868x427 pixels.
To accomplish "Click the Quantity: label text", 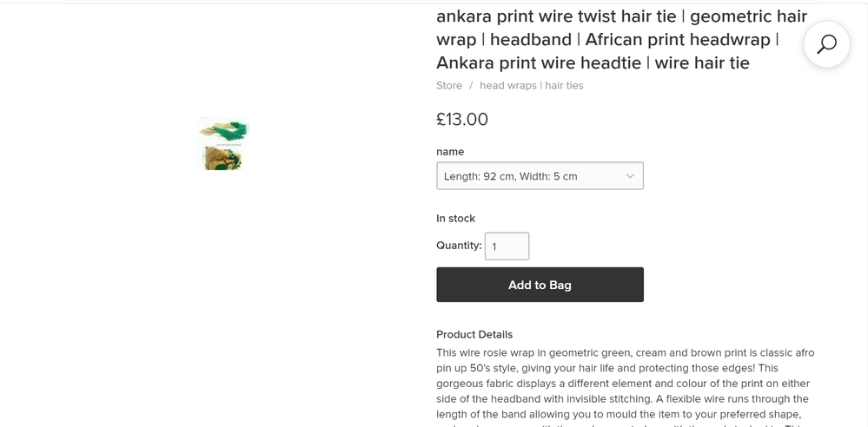I will point(459,246).
